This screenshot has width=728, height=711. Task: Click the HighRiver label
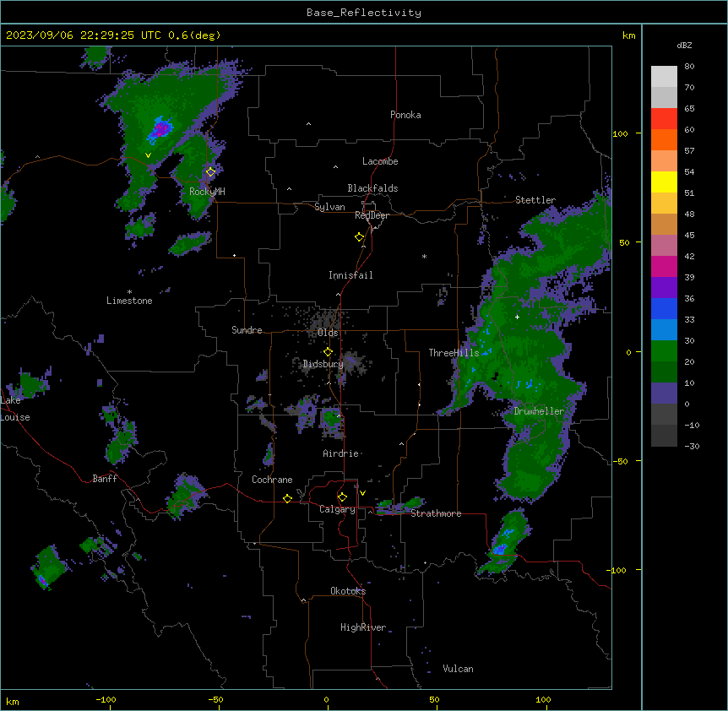[x=363, y=627]
